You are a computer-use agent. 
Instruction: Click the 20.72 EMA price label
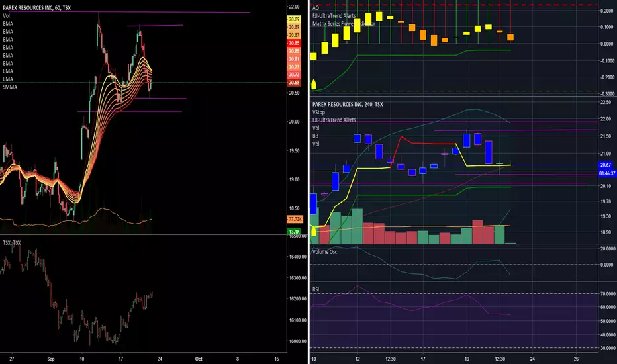click(x=294, y=75)
